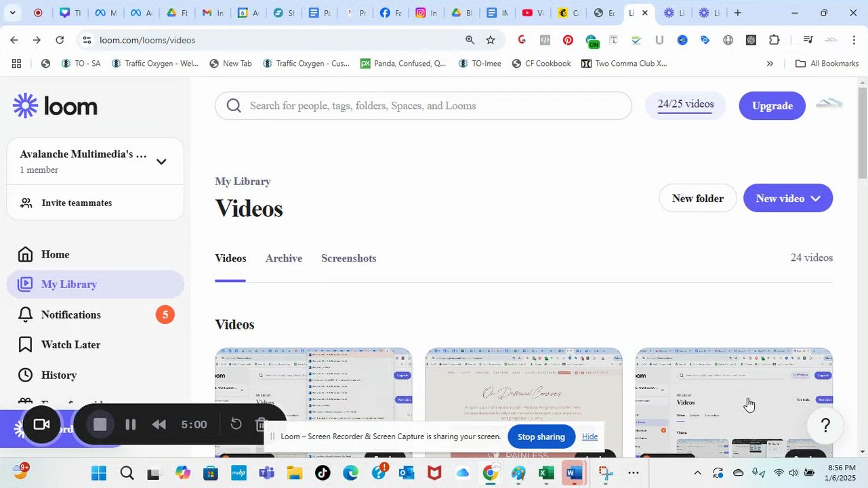Click the Invite teammates icon
Image resolution: width=868 pixels, height=488 pixels.
coord(26,203)
